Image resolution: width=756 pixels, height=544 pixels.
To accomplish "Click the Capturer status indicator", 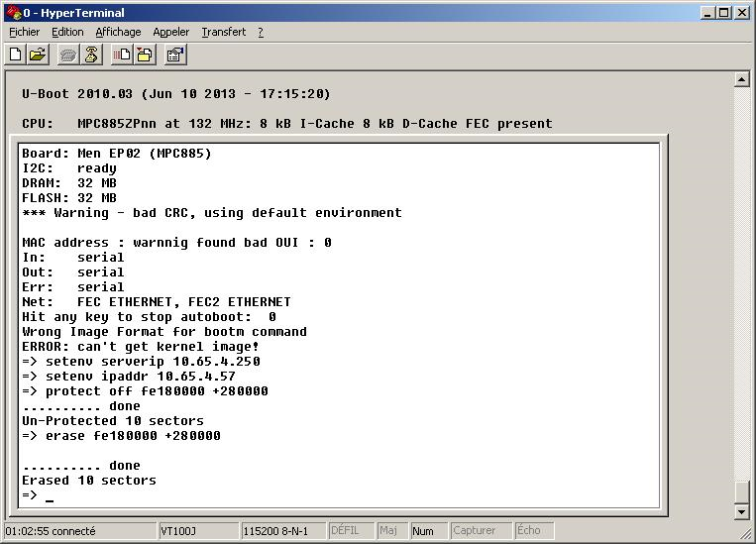I will click(x=481, y=531).
